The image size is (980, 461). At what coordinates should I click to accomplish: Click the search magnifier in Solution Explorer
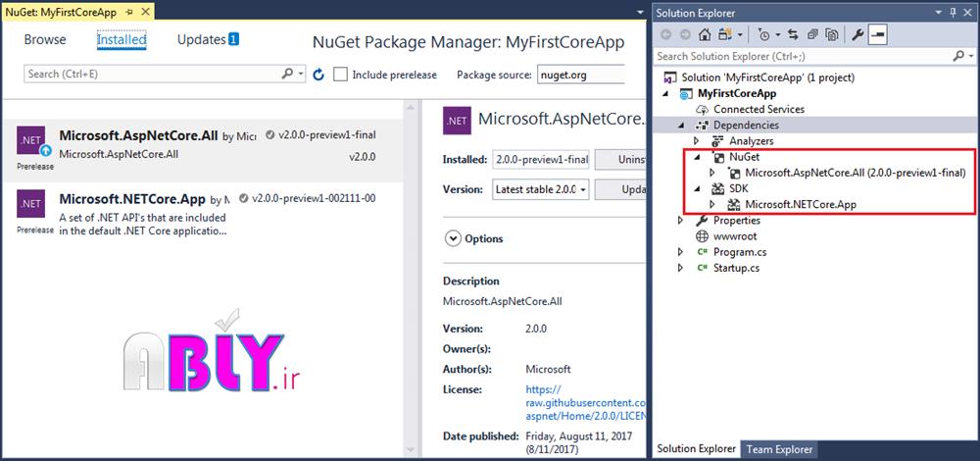(x=956, y=56)
